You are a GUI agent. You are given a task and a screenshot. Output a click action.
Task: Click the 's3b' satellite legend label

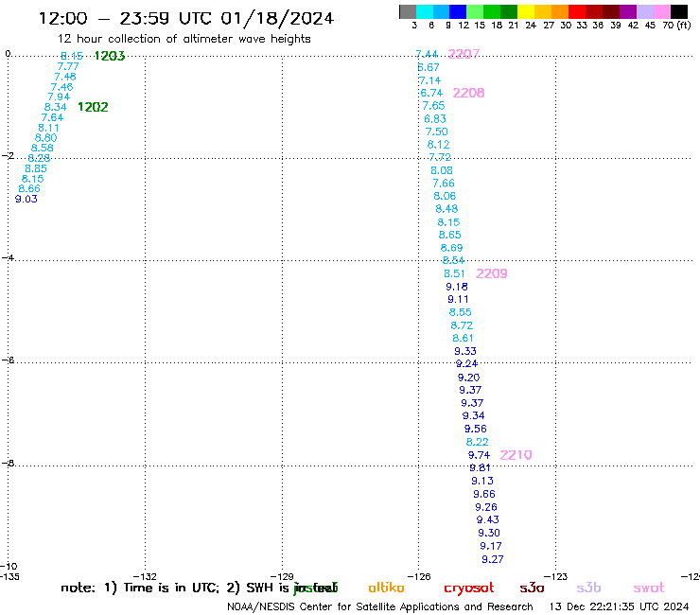[x=588, y=588]
